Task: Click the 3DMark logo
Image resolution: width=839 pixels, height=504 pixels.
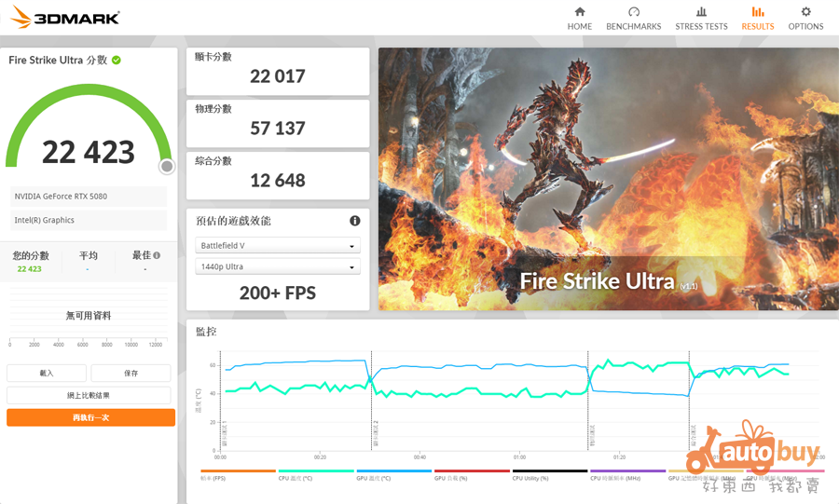Action: [x=64, y=18]
